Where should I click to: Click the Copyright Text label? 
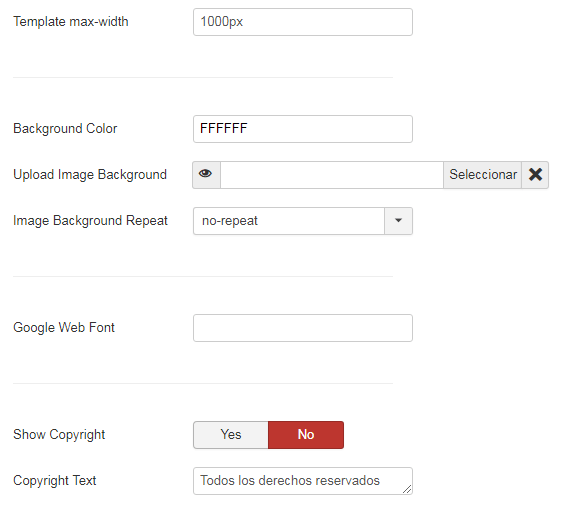54,480
